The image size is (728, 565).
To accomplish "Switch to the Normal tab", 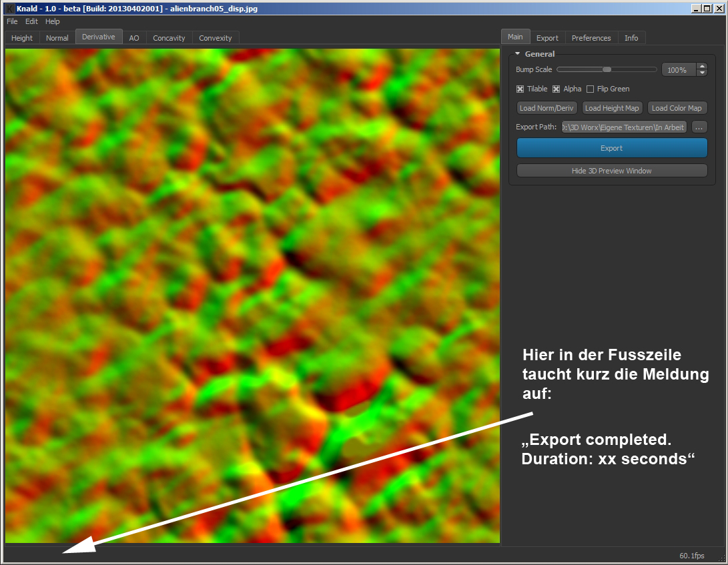I will tap(57, 38).
